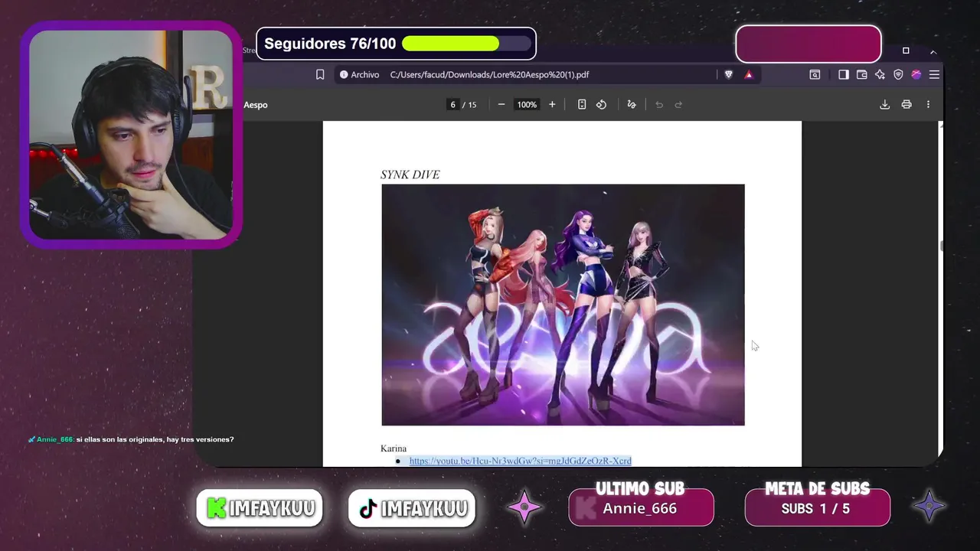Screen dimensions: 980x551
Task: Click the undo arrow in PDF toolbar
Action: point(659,104)
